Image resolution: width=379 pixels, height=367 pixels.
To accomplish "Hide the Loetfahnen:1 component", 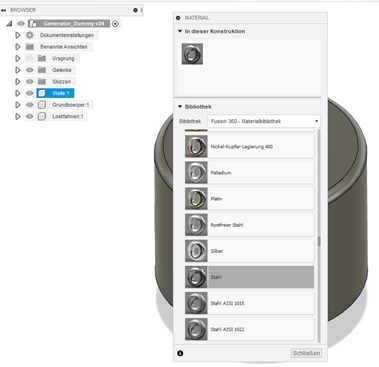I will pos(30,117).
